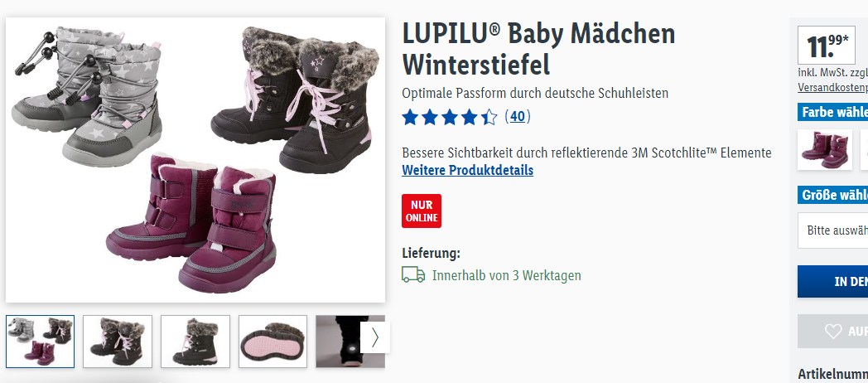Select the black fur boots pair thumbnail
868x383 pixels.
[118, 342]
